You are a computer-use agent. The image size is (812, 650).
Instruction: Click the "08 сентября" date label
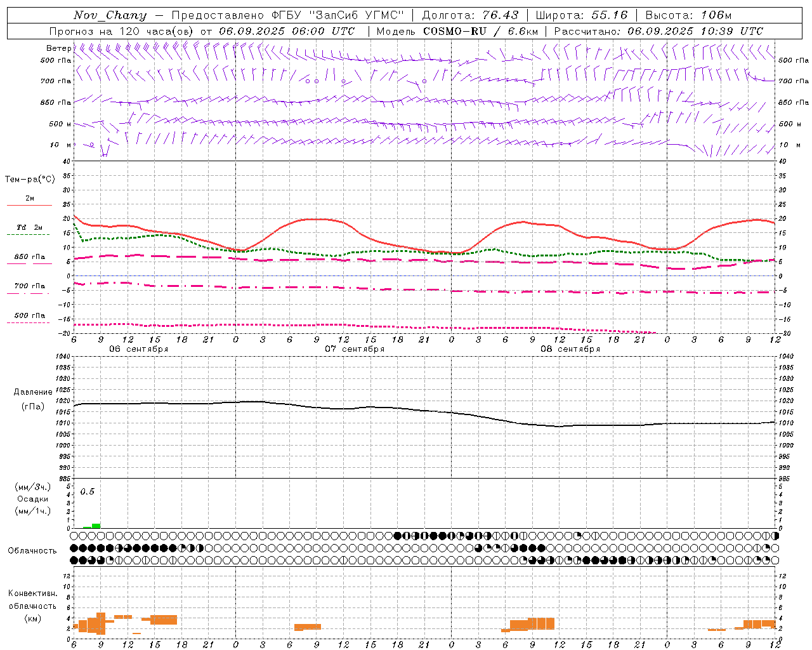coord(570,349)
